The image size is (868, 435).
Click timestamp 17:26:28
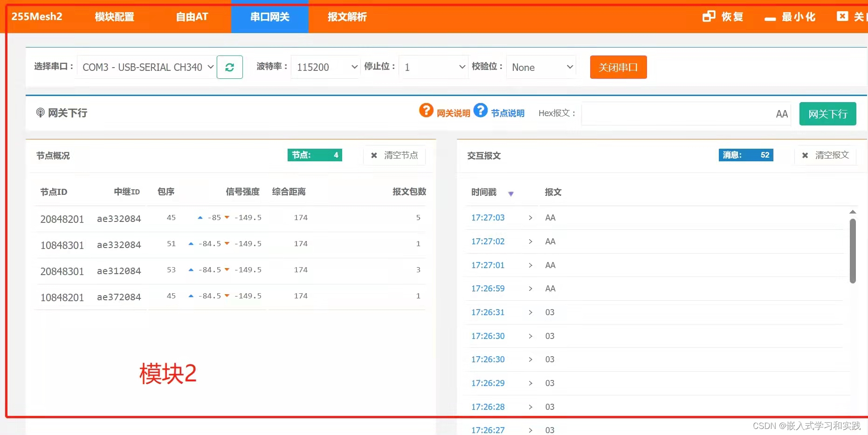pos(488,407)
